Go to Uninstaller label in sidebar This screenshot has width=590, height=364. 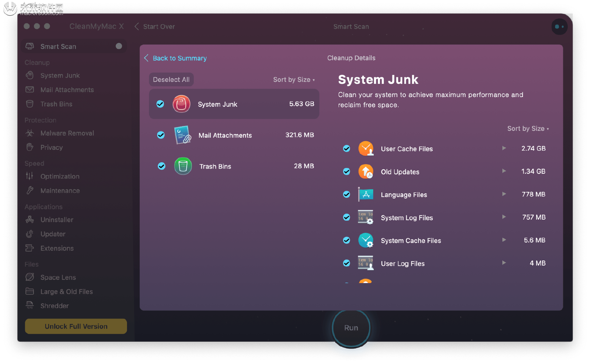coord(57,220)
